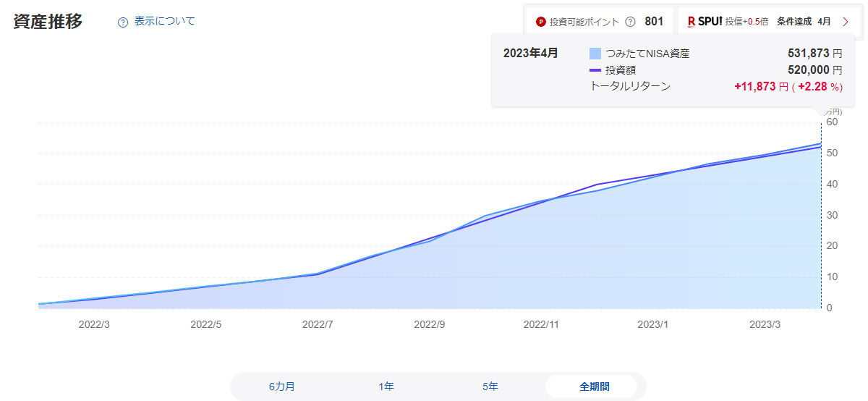
Task: Select the 1年 period tab
Action: click(x=386, y=387)
